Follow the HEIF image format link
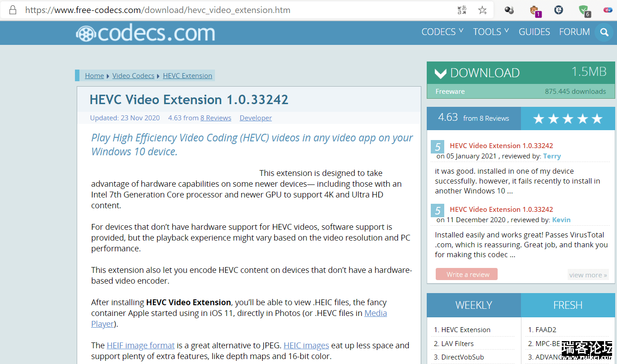Screen dimensions: 617x364 pyautogui.click(x=140, y=345)
